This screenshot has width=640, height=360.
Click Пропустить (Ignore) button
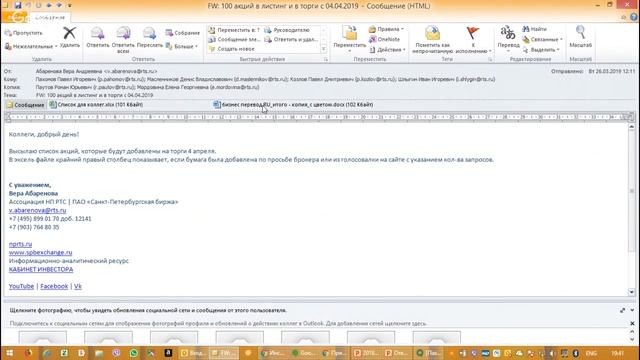click(23, 33)
